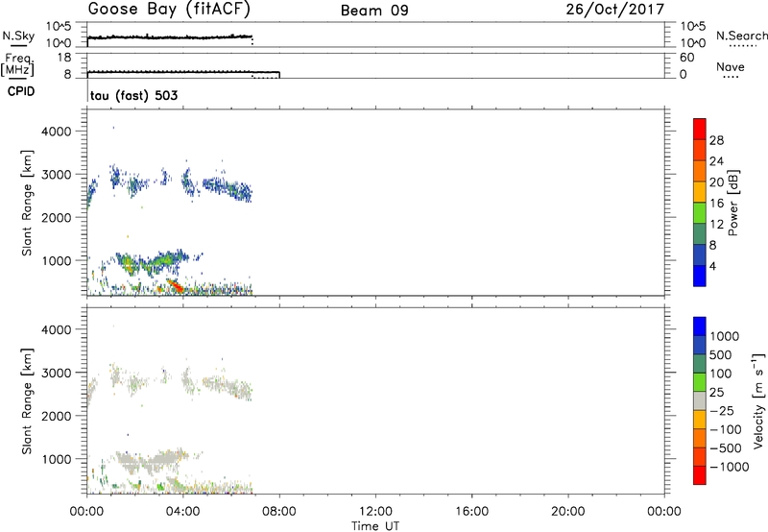Click the 'Beam 09' heading
The width and height of the screenshot is (768, 532).
[x=374, y=11]
